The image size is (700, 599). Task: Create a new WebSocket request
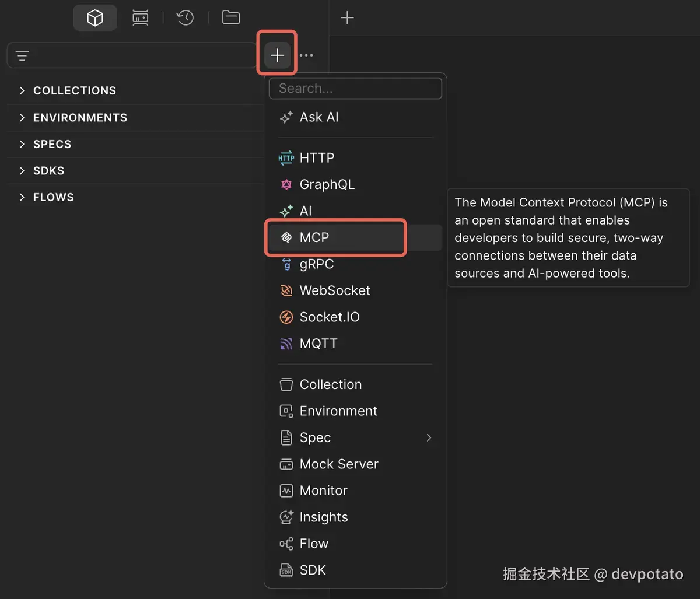334,290
